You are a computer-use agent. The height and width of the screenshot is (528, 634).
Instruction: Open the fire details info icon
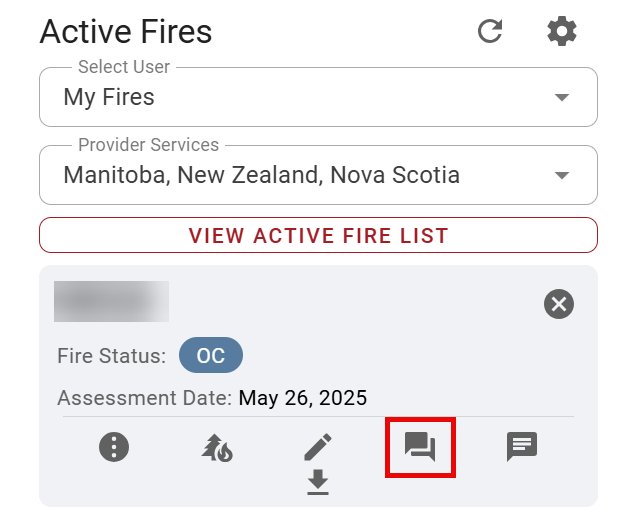click(x=114, y=446)
